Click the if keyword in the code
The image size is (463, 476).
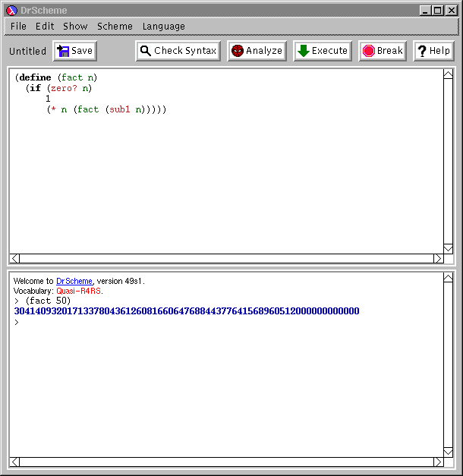pyautogui.click(x=35, y=88)
